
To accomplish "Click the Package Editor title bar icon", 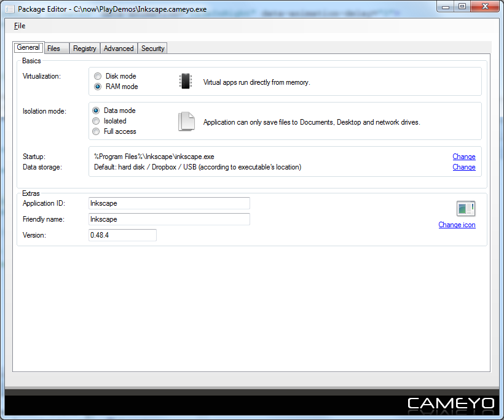I will coord(10,9).
